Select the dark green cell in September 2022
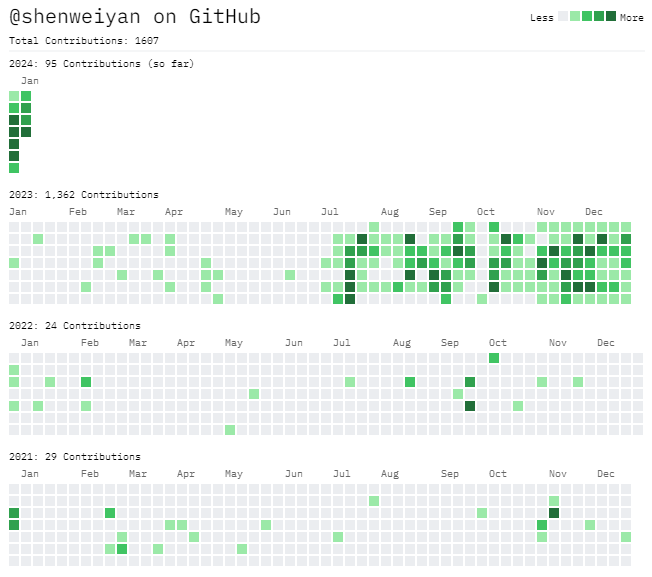Screen dimensions: 652x577 pos(470,406)
